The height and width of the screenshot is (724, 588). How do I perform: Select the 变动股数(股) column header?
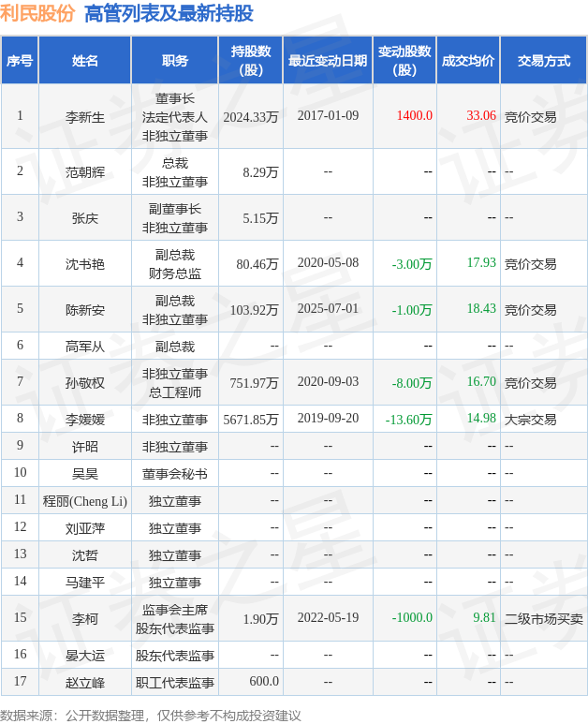click(x=404, y=61)
